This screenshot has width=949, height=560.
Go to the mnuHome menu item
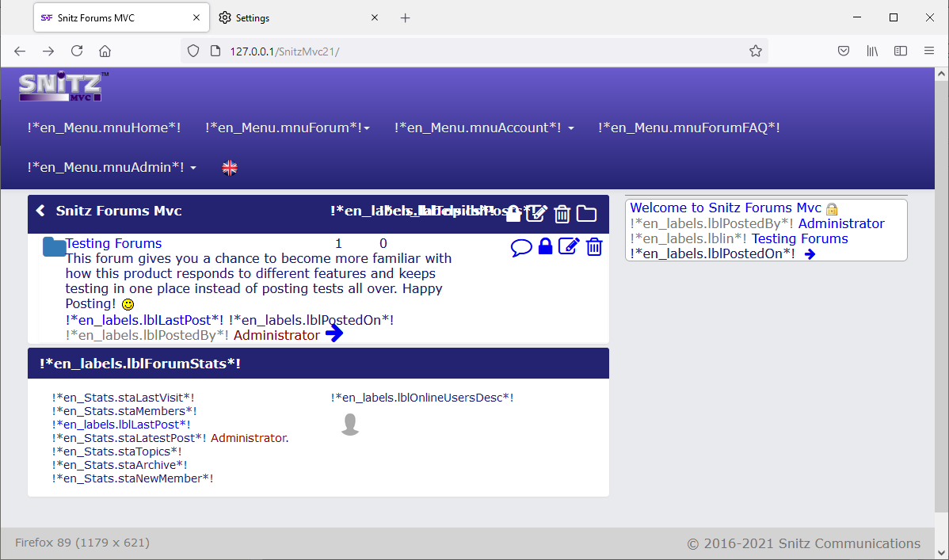(x=104, y=128)
